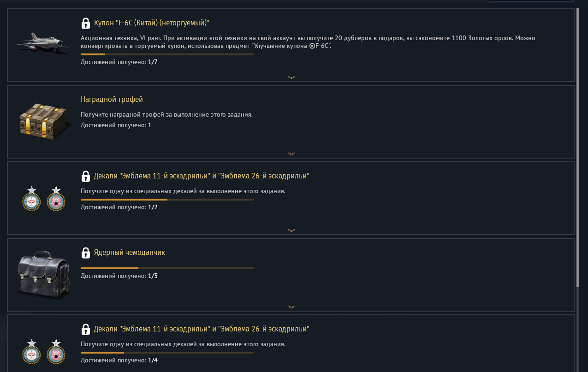Click the lock icon beside the F-6C coupon title
588x372 pixels.
click(85, 23)
